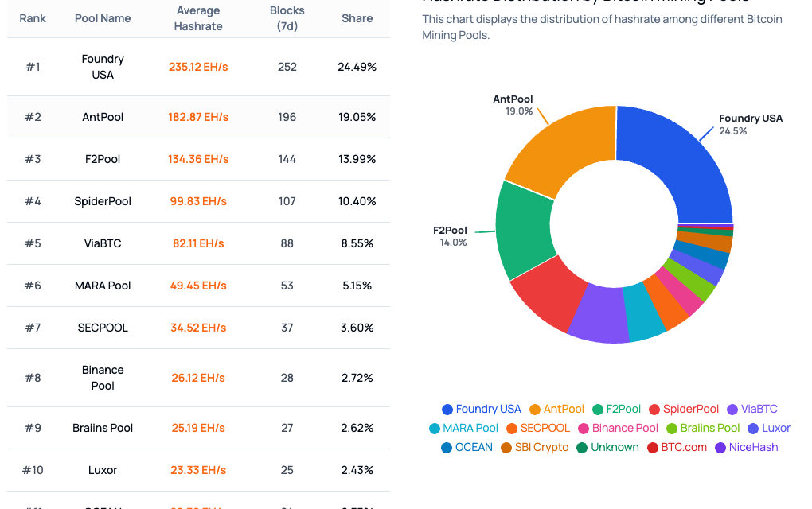Click Braiins Pool legend marker
This screenshot has width=812, height=509.
point(672,429)
